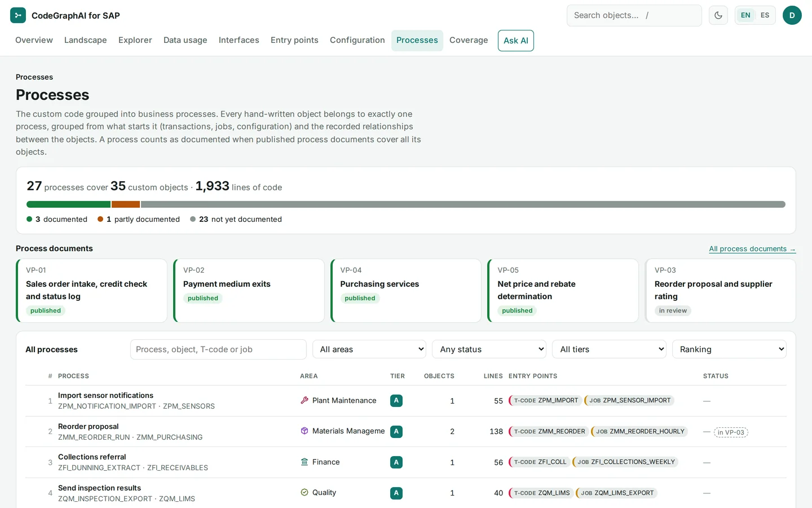Open the Ranking sort dropdown

[x=730, y=349]
